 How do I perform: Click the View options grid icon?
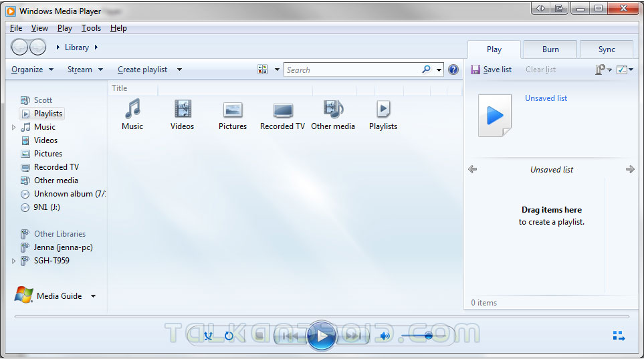point(262,70)
